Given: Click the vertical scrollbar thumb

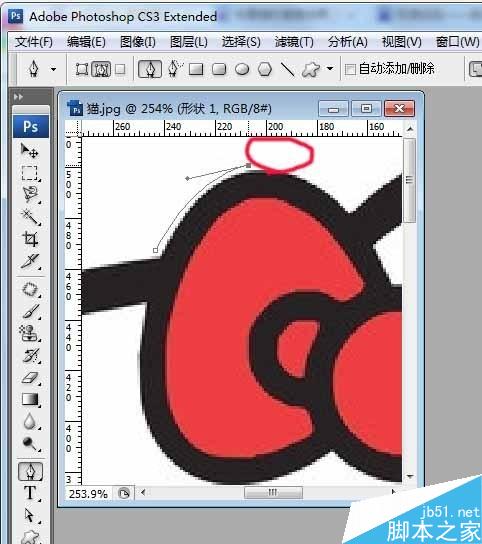Looking at the screenshot, I should click(x=410, y=180).
